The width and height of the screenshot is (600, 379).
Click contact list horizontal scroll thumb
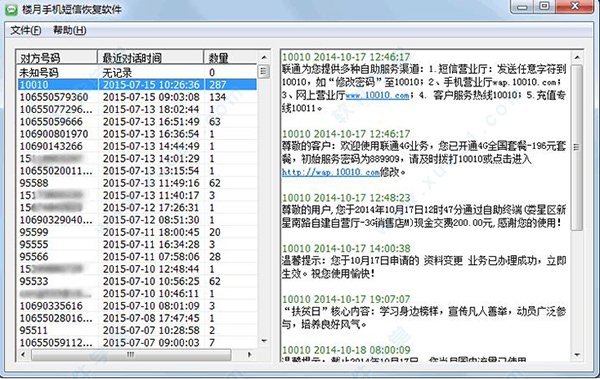click(x=131, y=354)
